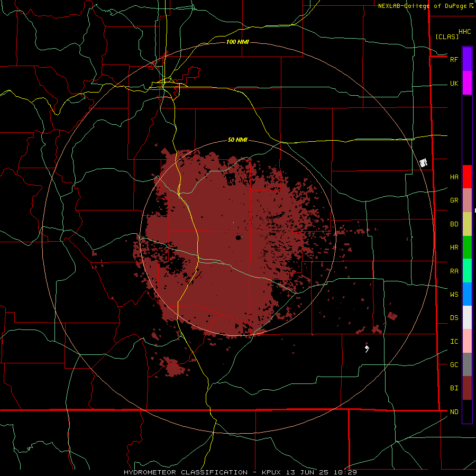The width and height of the screenshot is (476, 476).
Task: Click the white DS legend color swatch
Action: pyautogui.click(x=467, y=317)
